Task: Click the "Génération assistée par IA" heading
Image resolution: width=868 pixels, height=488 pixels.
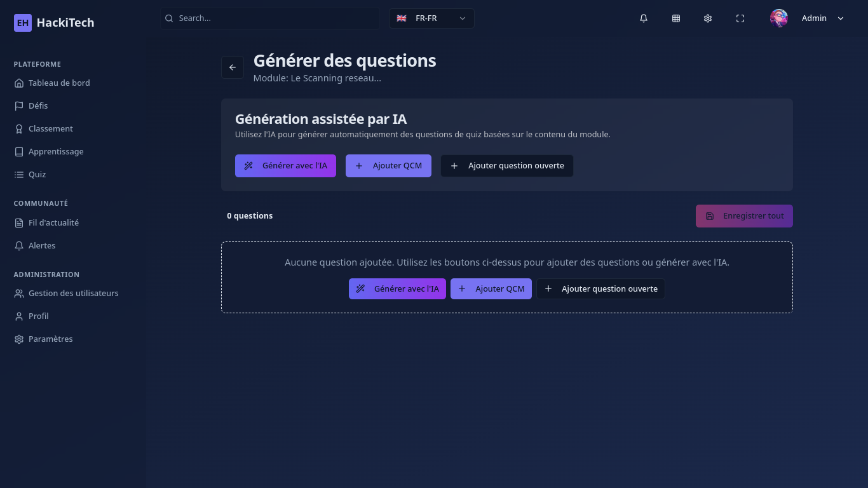Action: click(x=321, y=119)
